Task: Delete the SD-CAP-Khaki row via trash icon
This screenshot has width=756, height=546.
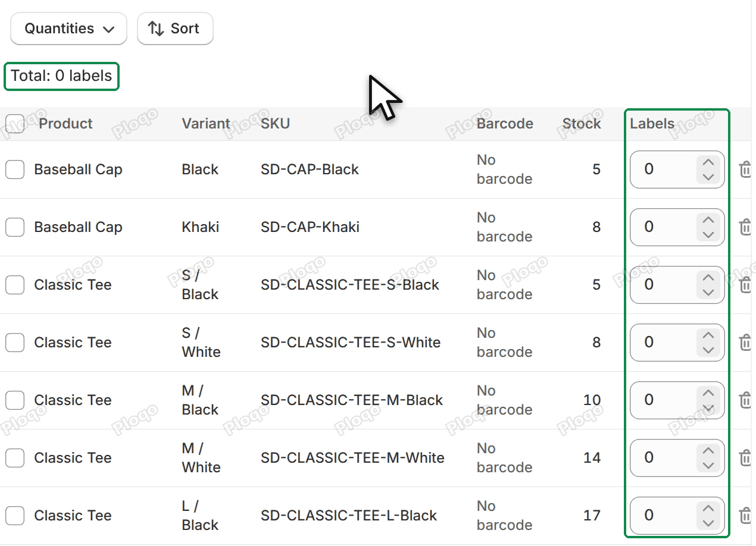Action: point(745,227)
